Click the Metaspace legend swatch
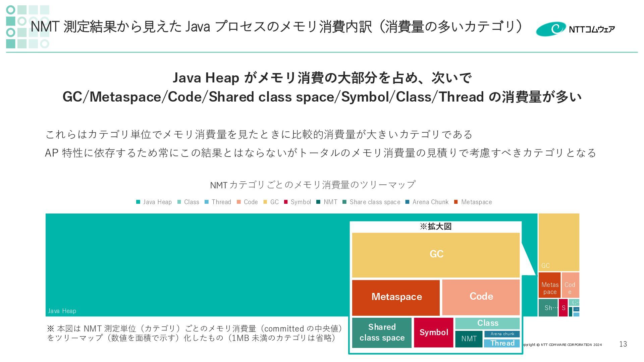Image resolution: width=644 pixels, height=362 pixels. 456,202
